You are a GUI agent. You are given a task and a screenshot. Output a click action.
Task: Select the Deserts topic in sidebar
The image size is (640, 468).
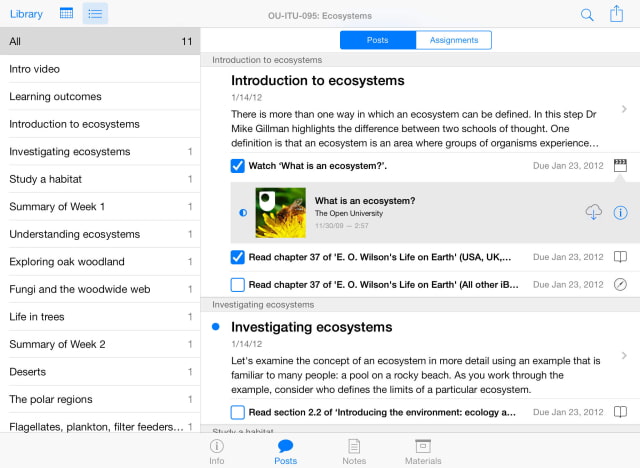click(28, 372)
